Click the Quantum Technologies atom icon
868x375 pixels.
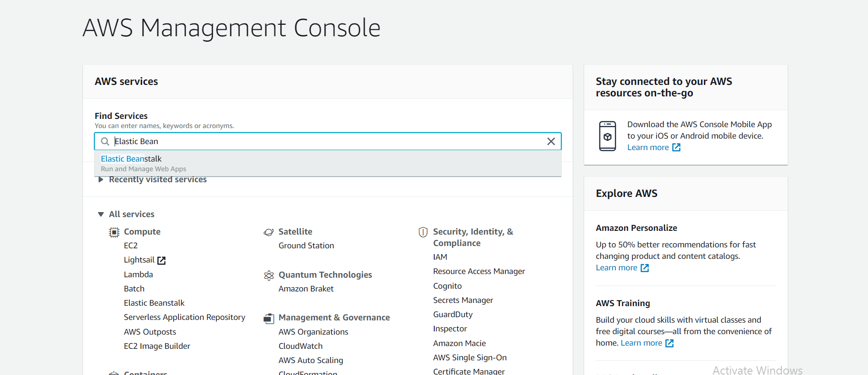point(269,275)
